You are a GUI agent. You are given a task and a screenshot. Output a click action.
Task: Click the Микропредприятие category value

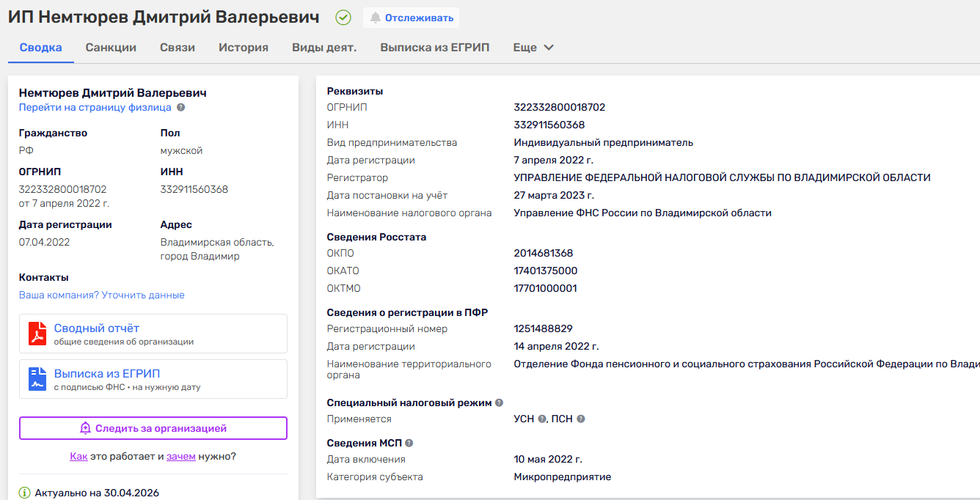tap(563, 477)
